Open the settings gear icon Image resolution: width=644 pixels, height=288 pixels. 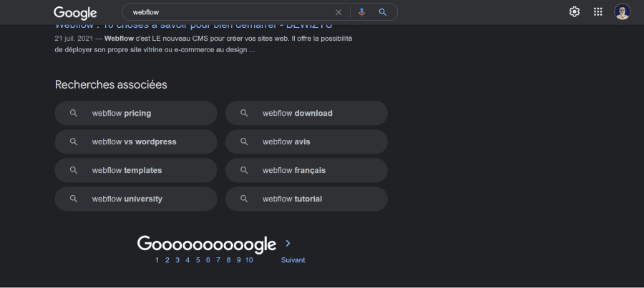(574, 12)
